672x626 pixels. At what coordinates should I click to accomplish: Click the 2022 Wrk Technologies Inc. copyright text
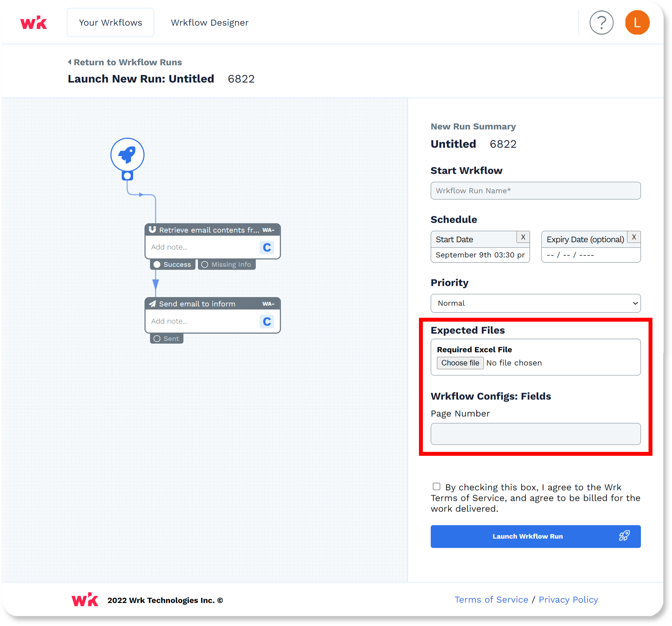tap(165, 600)
